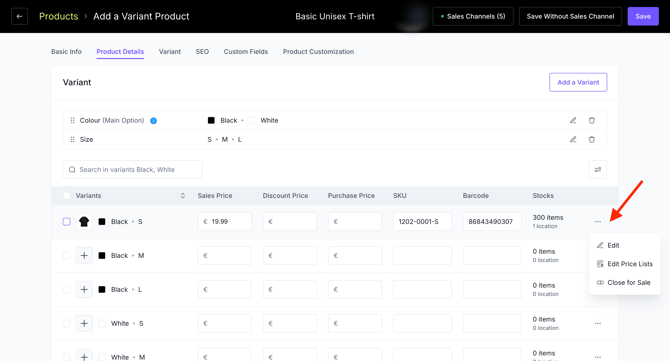This screenshot has width=670, height=361.
Task: Click SKU field for Black L row
Action: click(x=422, y=289)
